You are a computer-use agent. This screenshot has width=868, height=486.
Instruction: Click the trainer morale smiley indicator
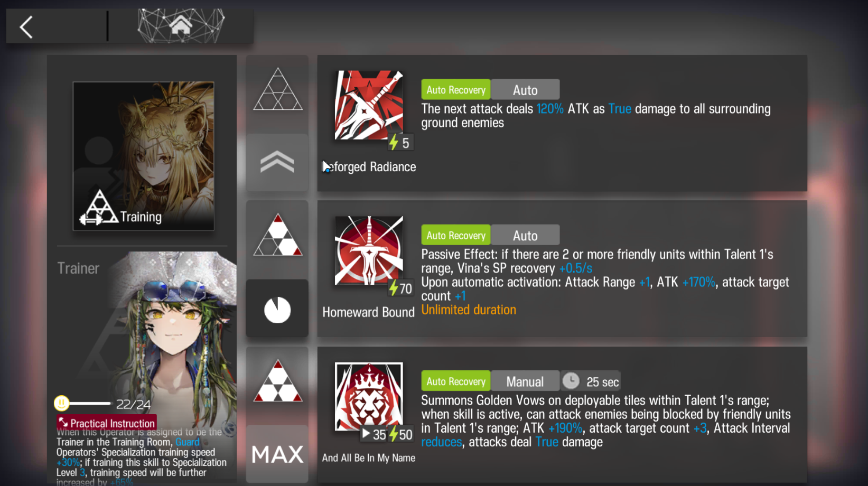pyautogui.click(x=61, y=403)
